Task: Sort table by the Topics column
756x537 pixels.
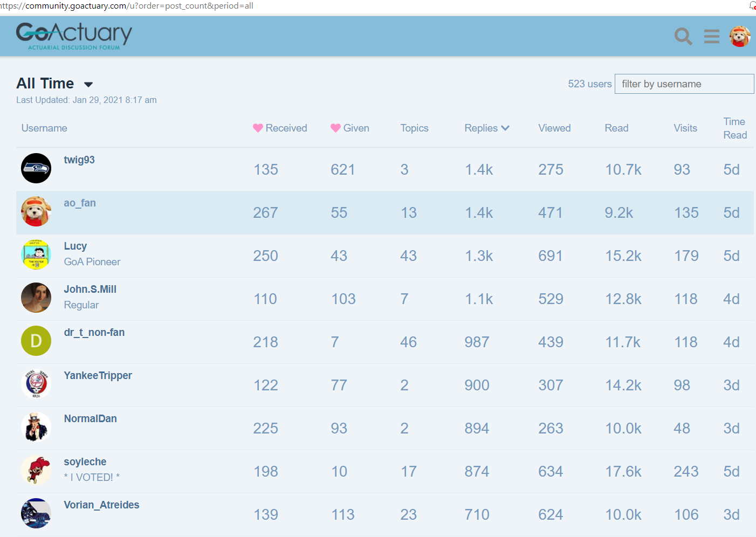Action: (414, 128)
